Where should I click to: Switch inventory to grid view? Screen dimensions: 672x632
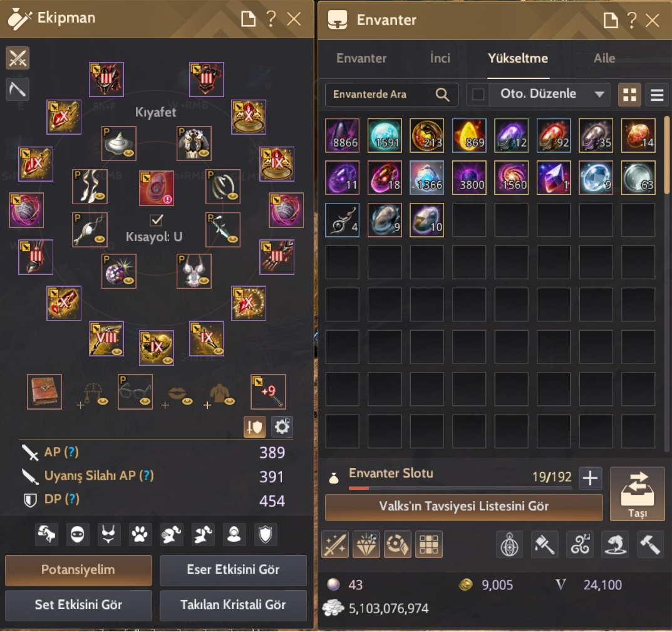[629, 95]
